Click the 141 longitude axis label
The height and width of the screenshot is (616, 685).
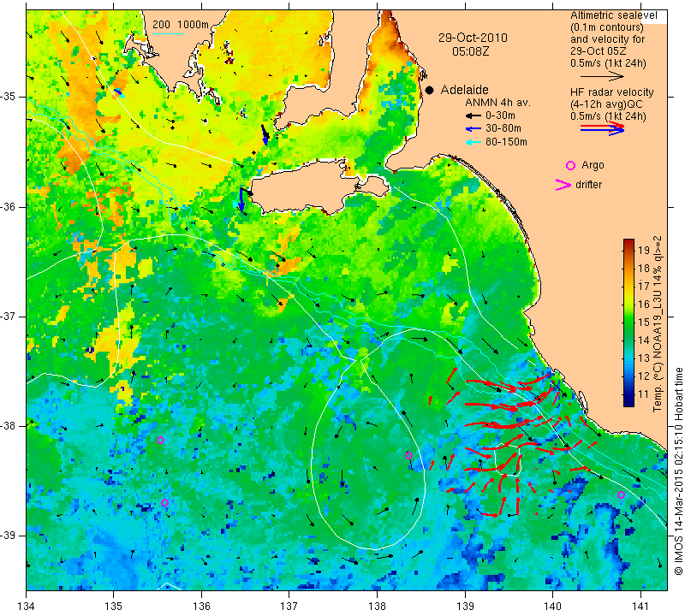point(640,607)
